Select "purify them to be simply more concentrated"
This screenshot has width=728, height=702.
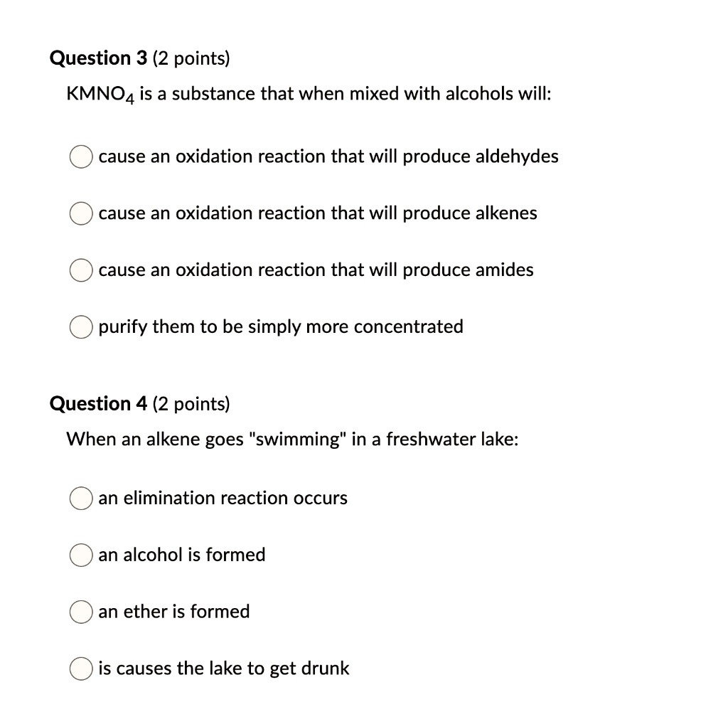[81, 327]
